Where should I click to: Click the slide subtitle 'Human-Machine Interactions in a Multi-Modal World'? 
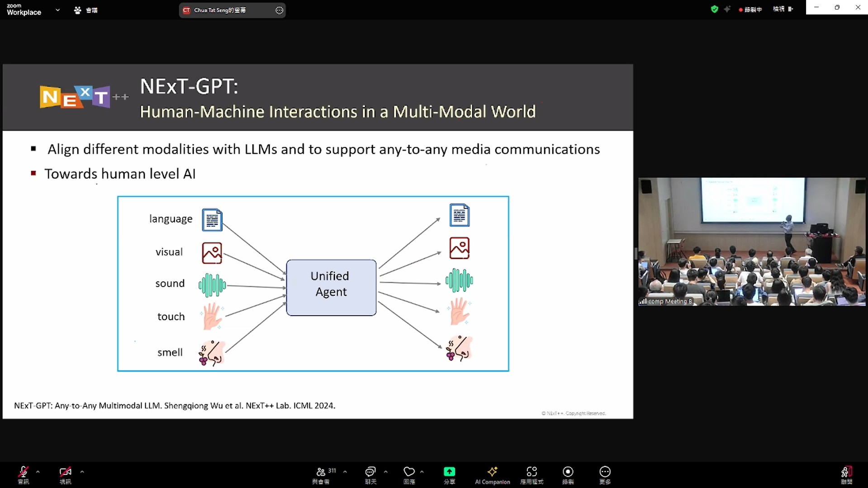(x=337, y=112)
